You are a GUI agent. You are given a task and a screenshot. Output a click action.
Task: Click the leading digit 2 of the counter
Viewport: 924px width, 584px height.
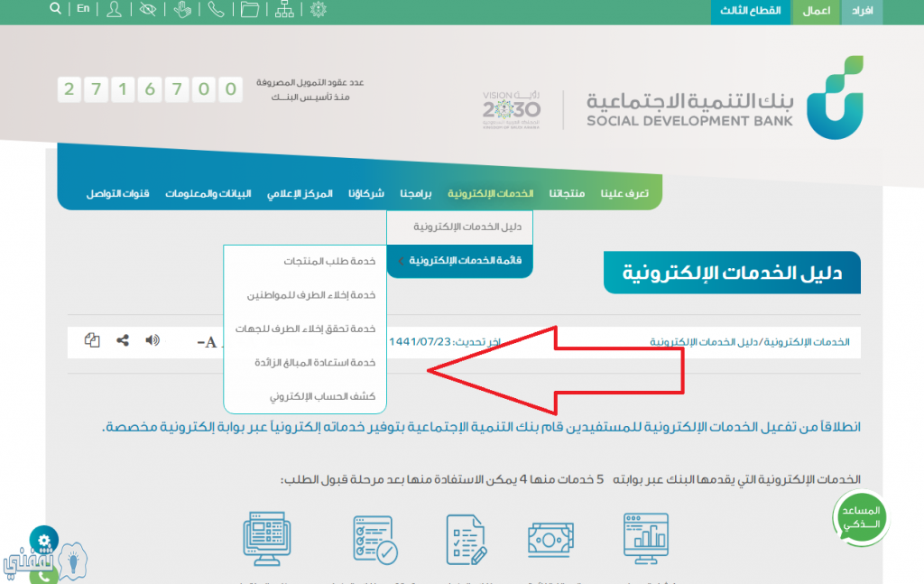(69, 89)
